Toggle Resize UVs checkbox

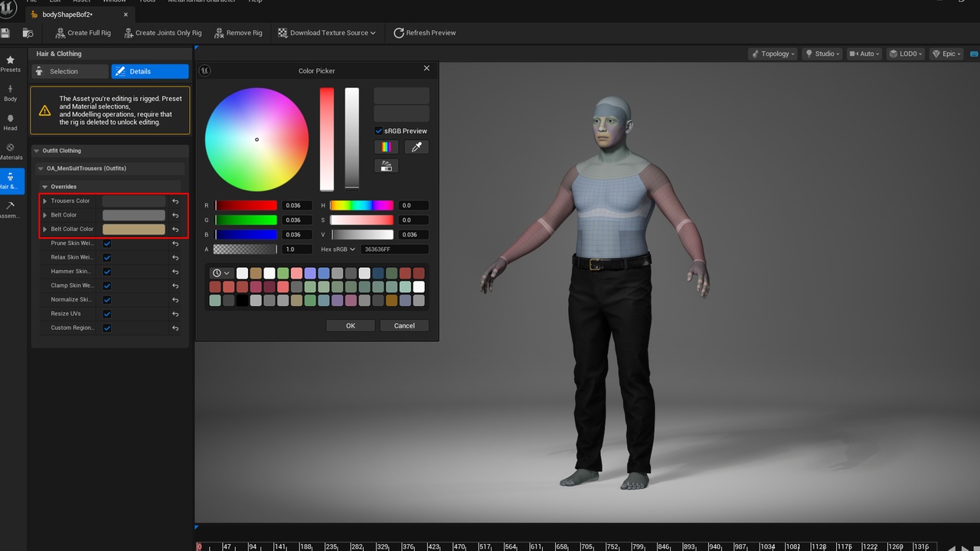pos(107,314)
